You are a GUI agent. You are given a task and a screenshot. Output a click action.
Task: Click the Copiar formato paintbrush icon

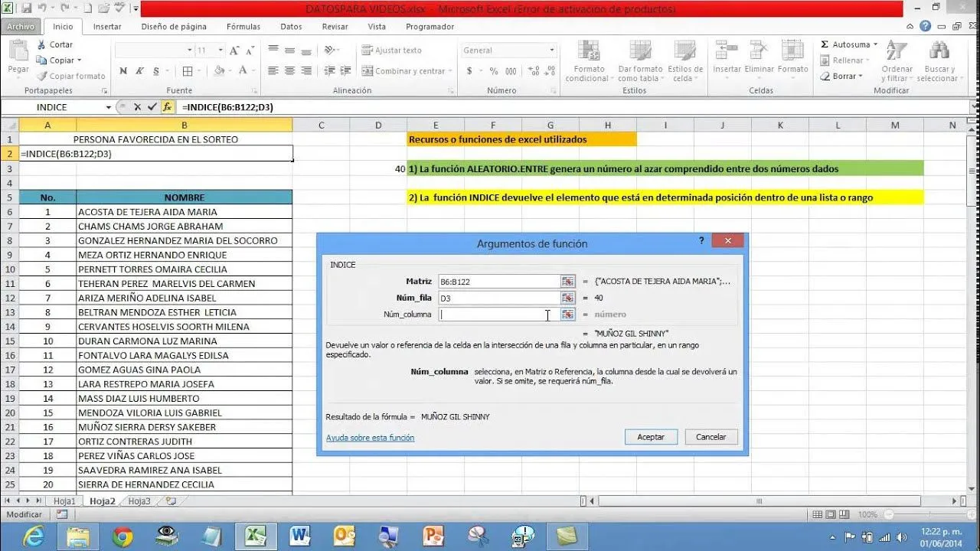pyautogui.click(x=44, y=75)
